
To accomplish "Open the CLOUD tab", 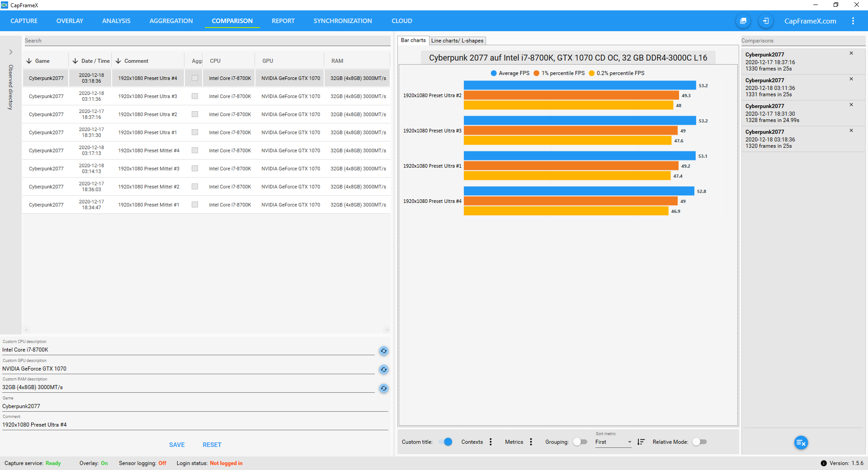I will click(x=402, y=21).
